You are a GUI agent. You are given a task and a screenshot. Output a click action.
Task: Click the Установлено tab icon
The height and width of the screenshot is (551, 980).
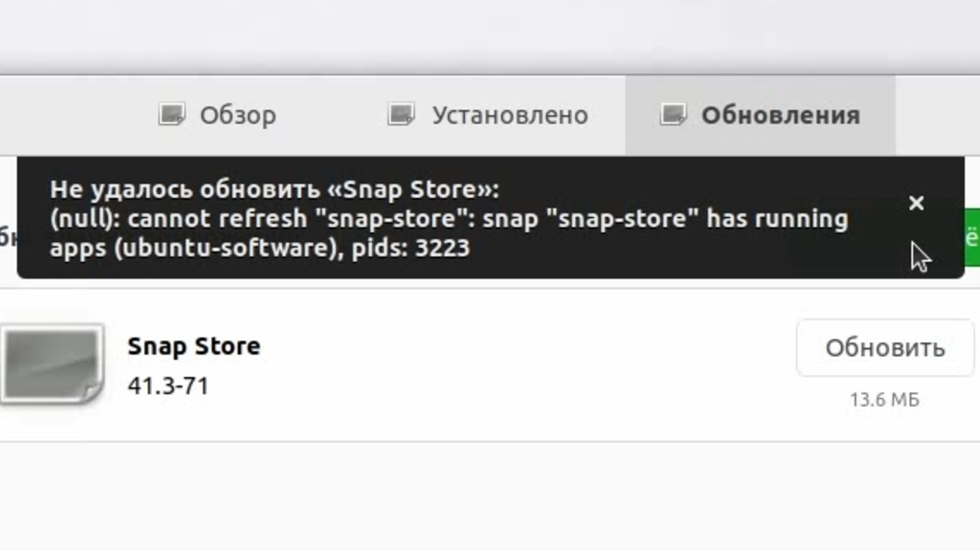click(401, 115)
